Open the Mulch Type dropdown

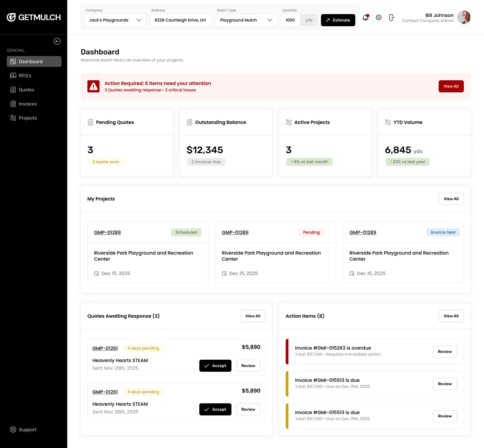246,20
